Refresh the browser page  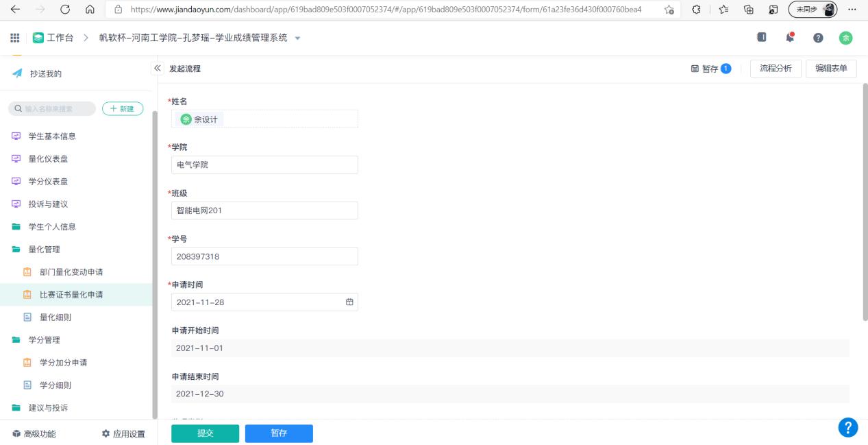pos(65,9)
